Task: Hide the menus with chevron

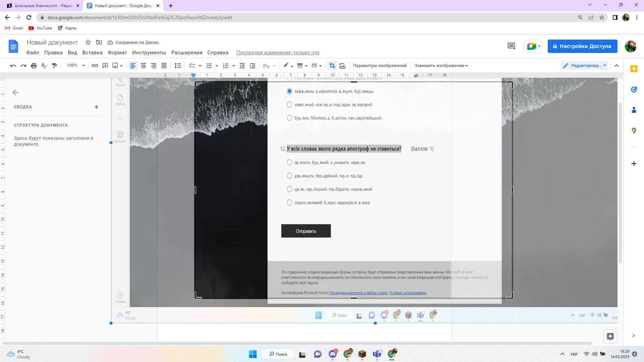Action: [x=616, y=66]
